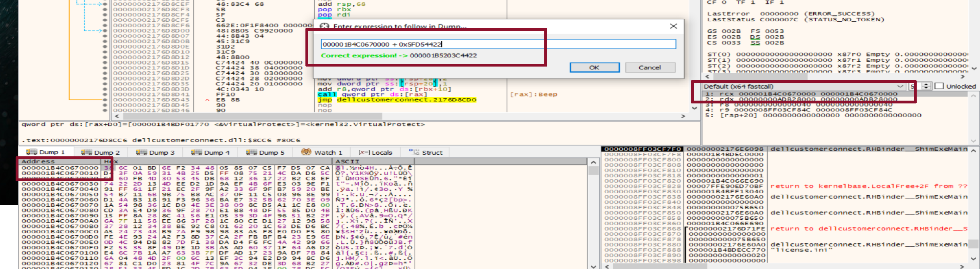The height and width of the screenshot is (269, 980).
Task: Click the breakpoint bullet beside 000000002176D8D00
Action: (x=105, y=30)
